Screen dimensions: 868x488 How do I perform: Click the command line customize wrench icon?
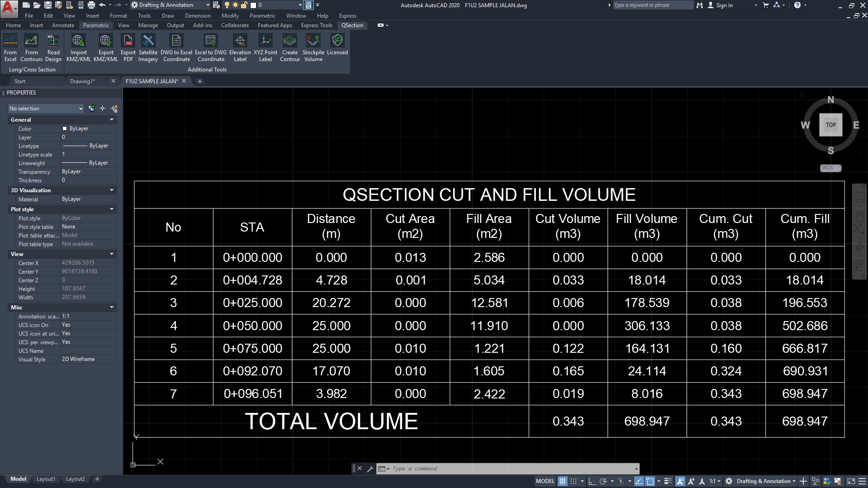(370, 469)
